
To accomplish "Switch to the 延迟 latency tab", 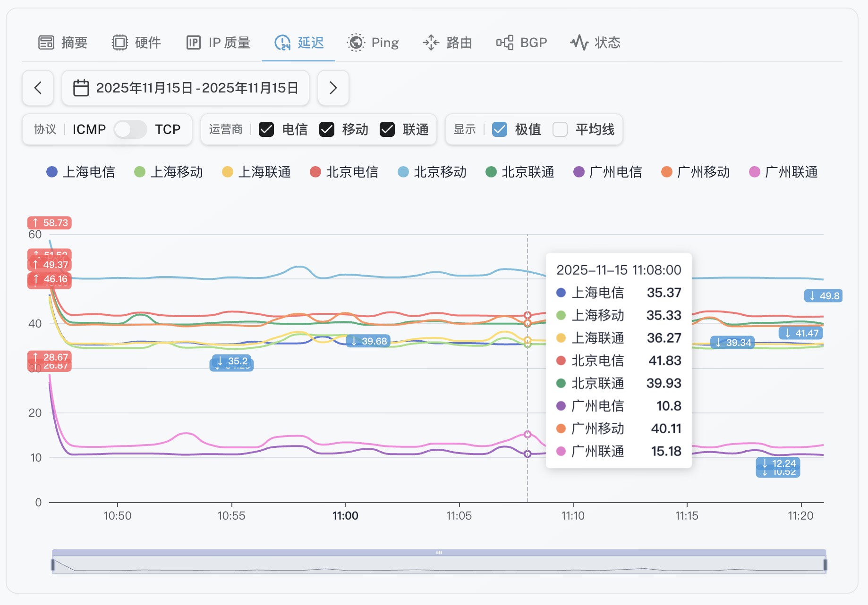I will coord(299,42).
